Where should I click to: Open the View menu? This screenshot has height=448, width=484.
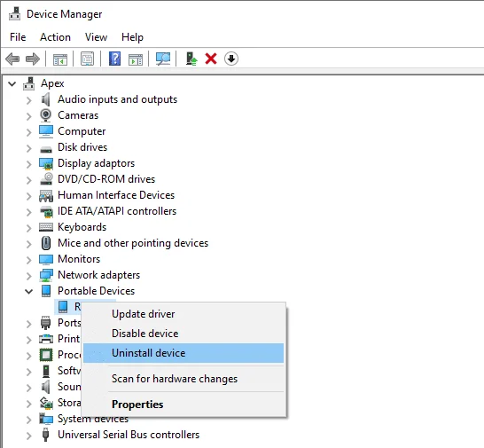pyautogui.click(x=96, y=37)
